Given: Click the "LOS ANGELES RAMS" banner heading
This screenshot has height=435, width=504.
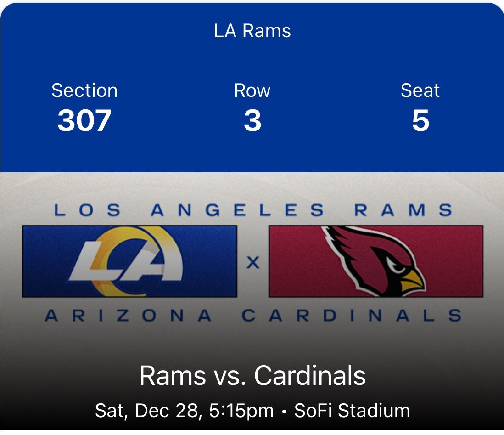Looking at the screenshot, I should [x=253, y=210].
